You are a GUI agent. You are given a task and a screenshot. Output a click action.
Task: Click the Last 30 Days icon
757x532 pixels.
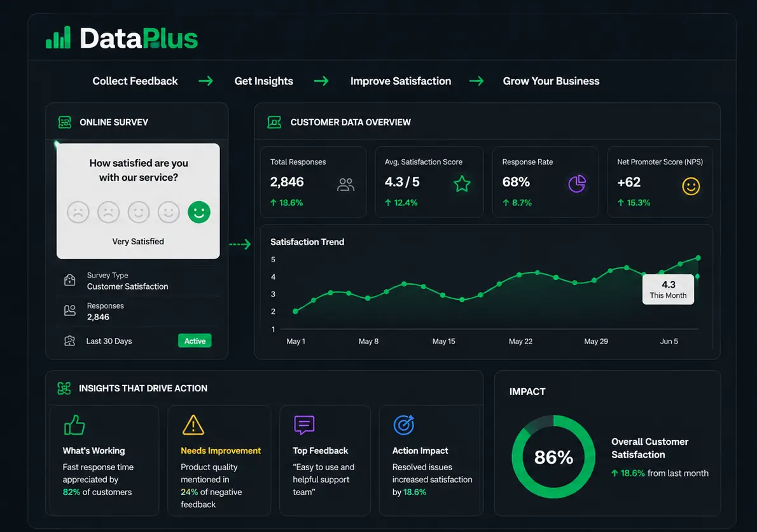coord(69,341)
